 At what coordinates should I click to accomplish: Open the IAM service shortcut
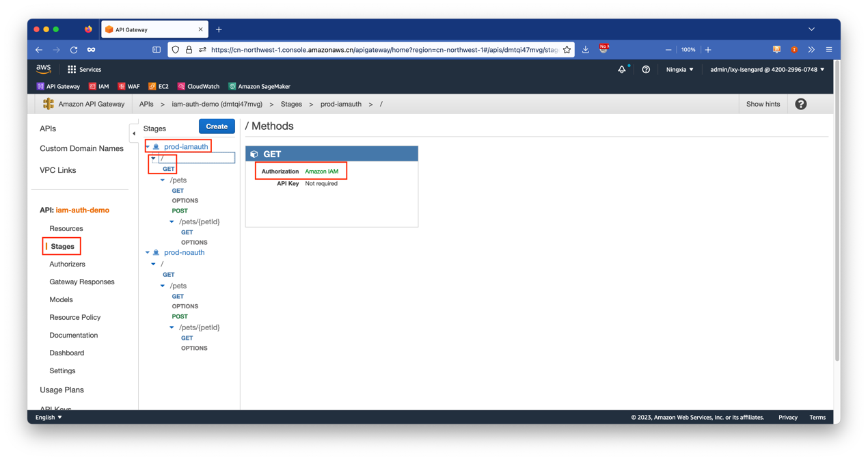98,87
